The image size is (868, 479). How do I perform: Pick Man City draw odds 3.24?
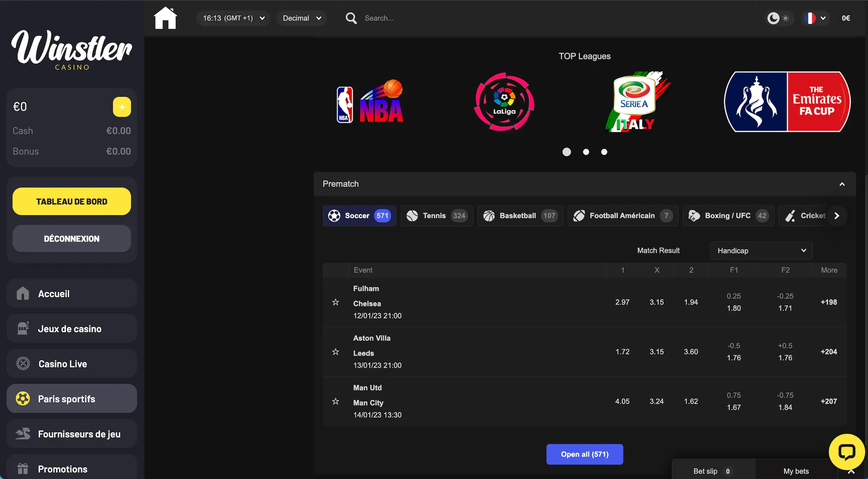coord(657,401)
